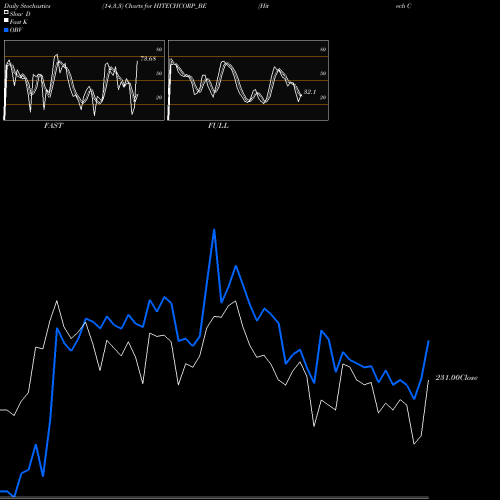
Task: Click the 32.1 value in the FULL chart
Action: 310,92
